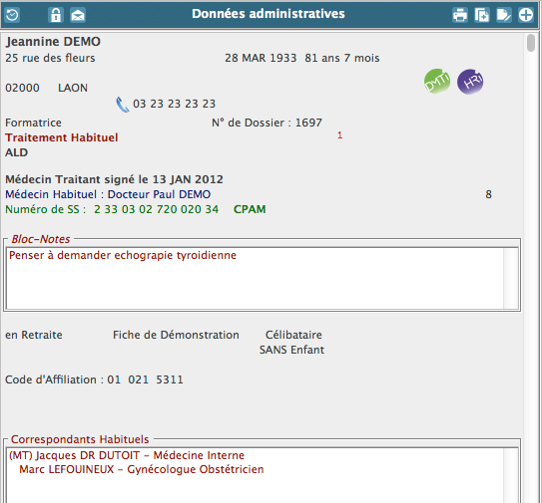Screen dimensions: 542x503
Task: Select correspondent Jacques DR DUTOIT
Action: point(127,455)
